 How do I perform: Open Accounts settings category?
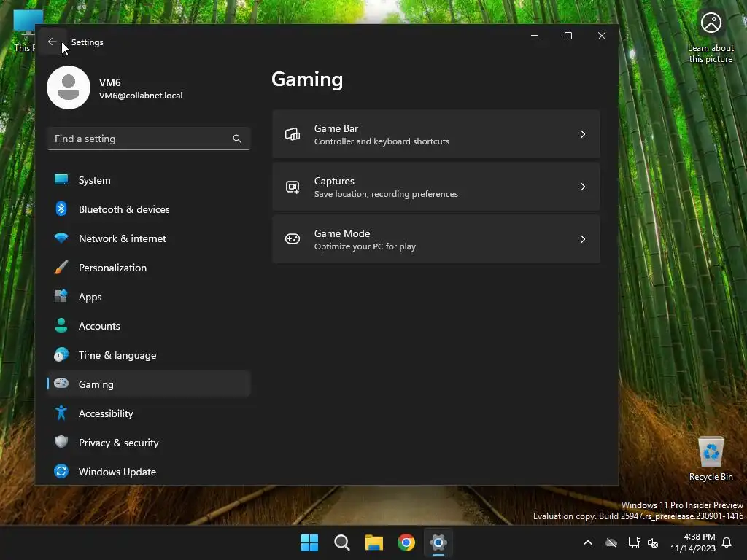click(x=149, y=326)
